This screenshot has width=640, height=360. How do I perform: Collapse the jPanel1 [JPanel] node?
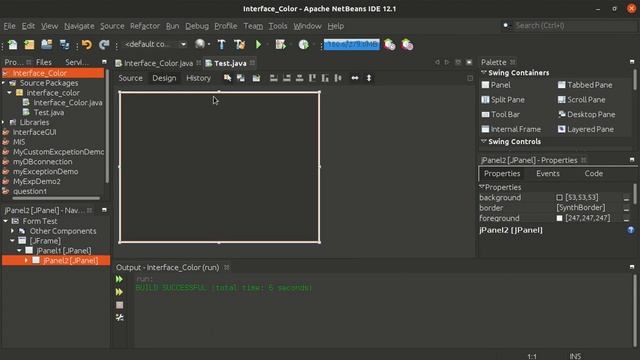[x=19, y=250]
